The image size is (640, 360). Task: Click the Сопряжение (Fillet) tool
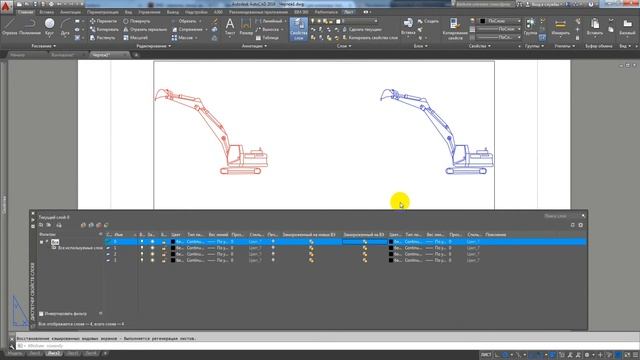pos(187,29)
